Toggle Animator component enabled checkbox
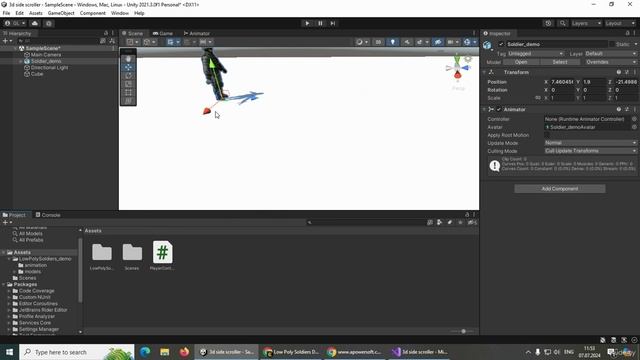Viewport: 640px width, 360px height. 498,109
